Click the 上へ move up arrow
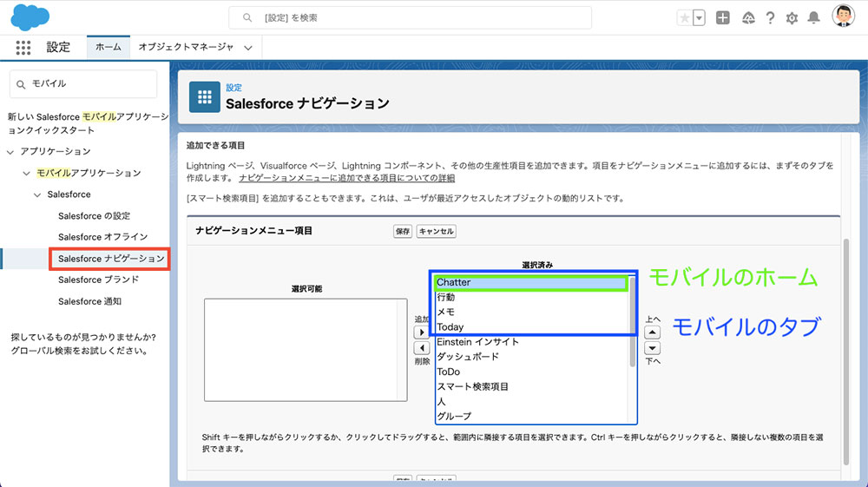 coord(652,332)
